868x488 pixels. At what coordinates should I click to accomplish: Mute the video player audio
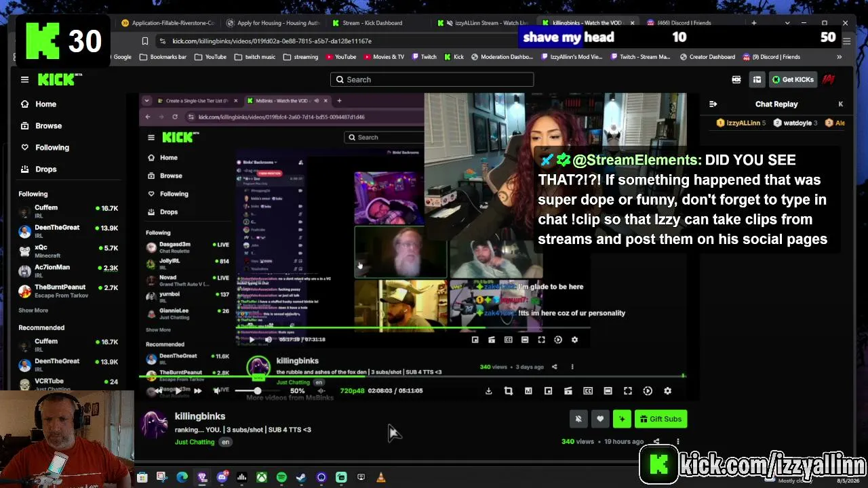(x=216, y=391)
